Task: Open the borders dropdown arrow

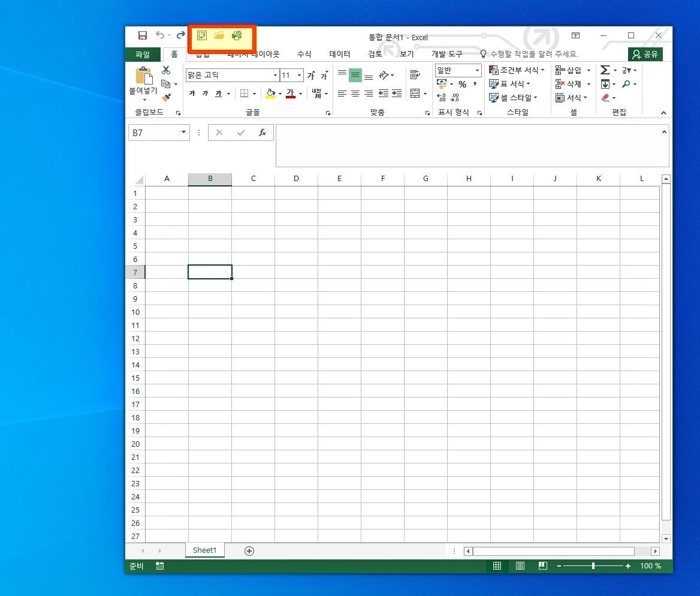Action: click(x=255, y=94)
